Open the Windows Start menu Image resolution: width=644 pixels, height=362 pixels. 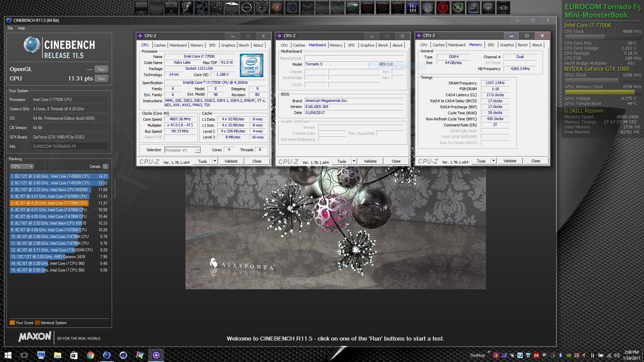tap(8, 355)
